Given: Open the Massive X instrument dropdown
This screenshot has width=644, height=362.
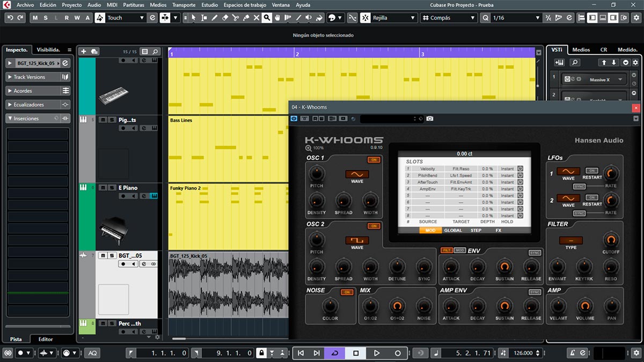Looking at the screenshot, I should pyautogui.click(x=620, y=80).
